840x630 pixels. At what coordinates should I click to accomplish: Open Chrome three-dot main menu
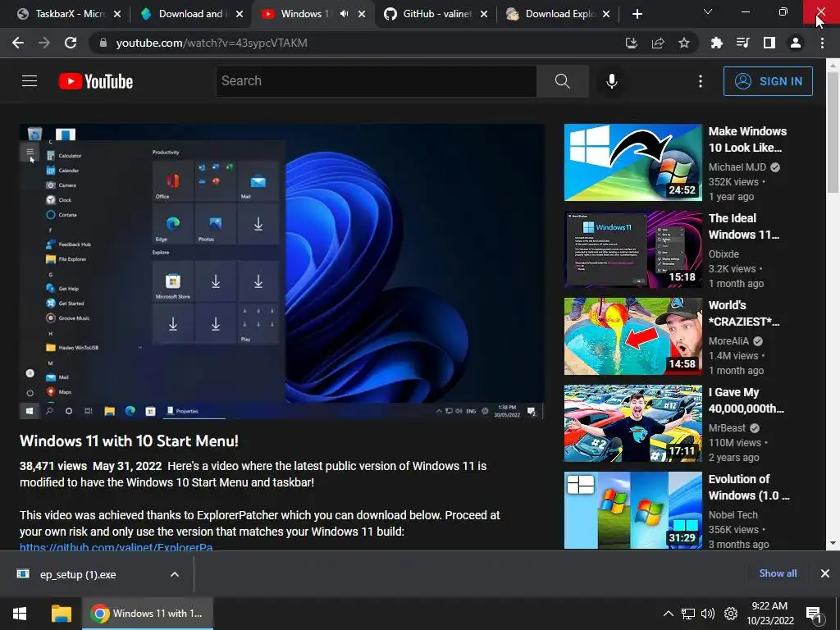pyautogui.click(x=822, y=43)
